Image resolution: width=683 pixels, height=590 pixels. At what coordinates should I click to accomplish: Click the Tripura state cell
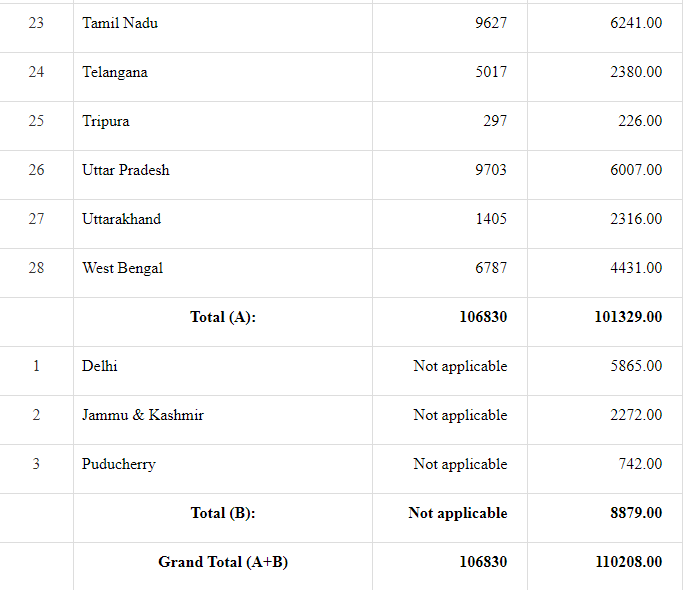coord(106,121)
